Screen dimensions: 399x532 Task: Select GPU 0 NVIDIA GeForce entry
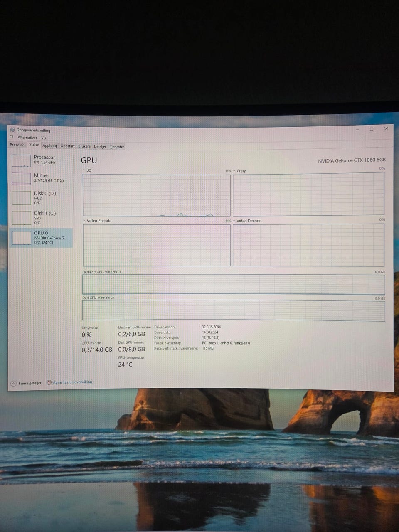pos(41,238)
